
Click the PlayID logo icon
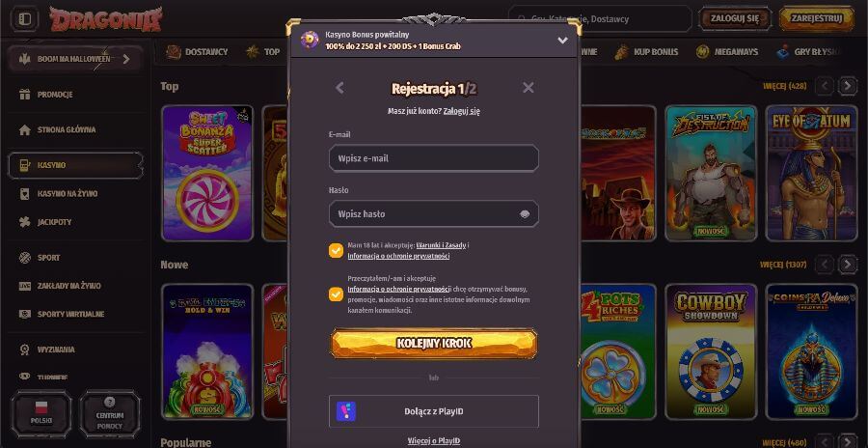click(x=346, y=411)
